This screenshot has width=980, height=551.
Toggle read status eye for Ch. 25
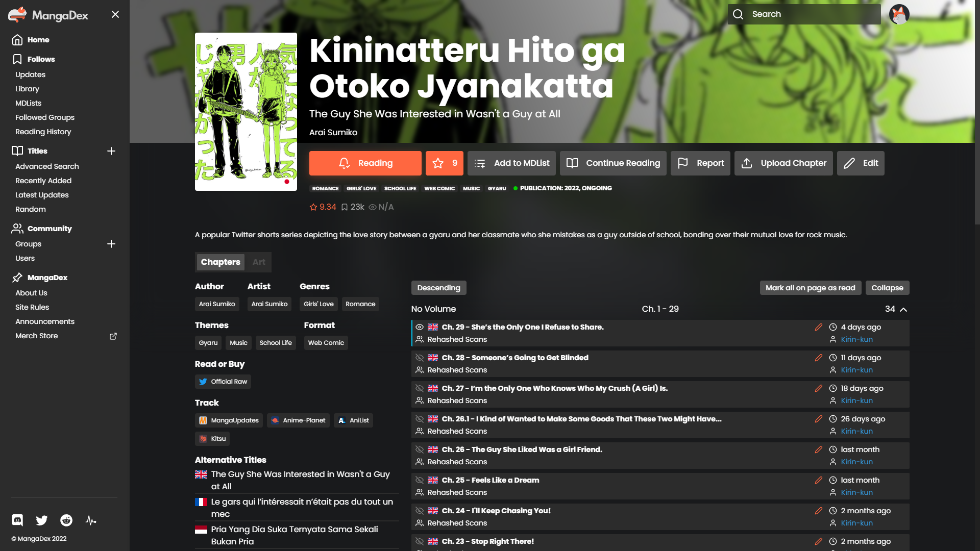(x=420, y=480)
